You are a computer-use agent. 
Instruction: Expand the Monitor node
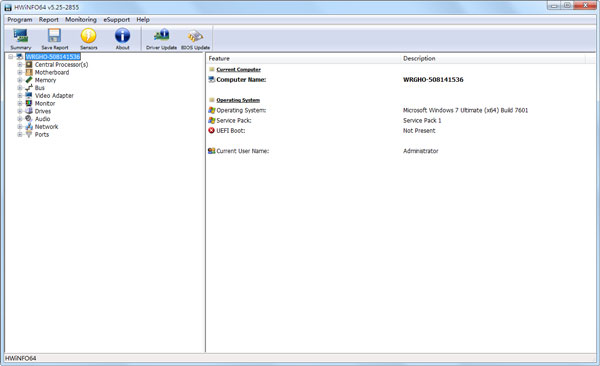[x=20, y=103]
